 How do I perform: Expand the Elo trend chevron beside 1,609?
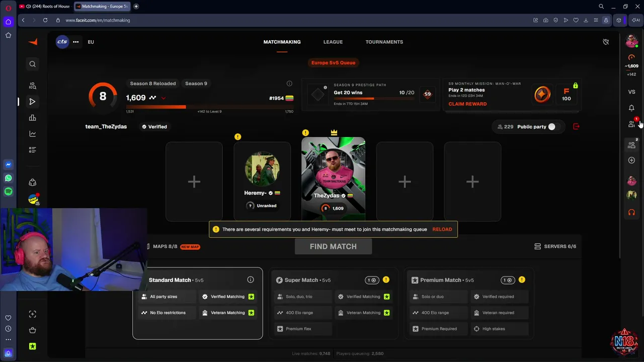coord(164,98)
